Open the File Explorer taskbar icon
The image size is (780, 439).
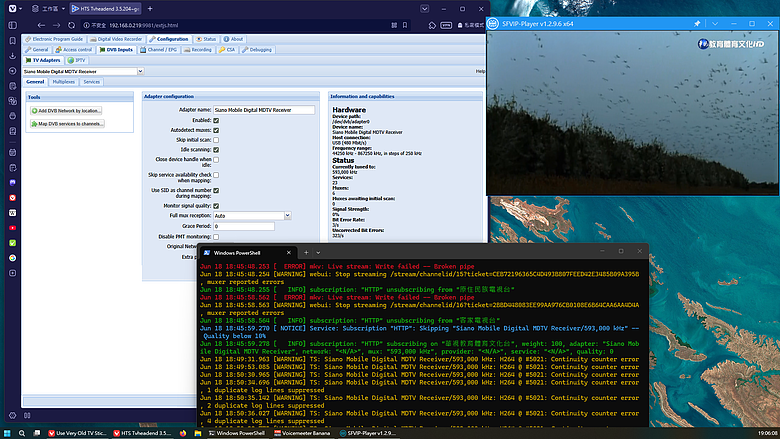198,433
